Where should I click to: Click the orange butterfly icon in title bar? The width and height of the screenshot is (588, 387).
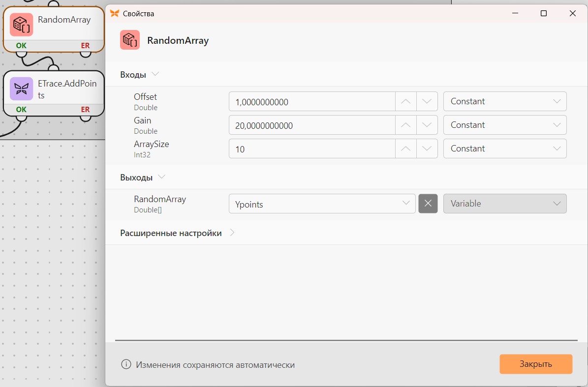pos(114,13)
